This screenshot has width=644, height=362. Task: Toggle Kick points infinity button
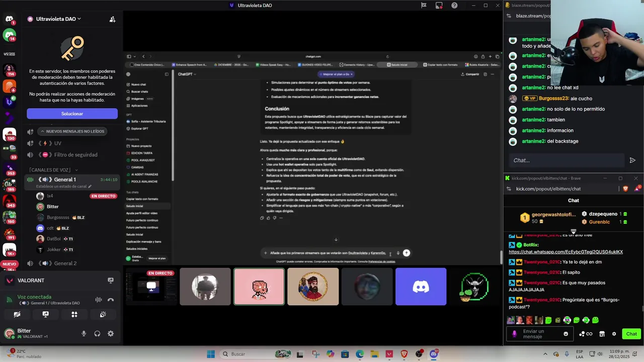tap(586, 334)
